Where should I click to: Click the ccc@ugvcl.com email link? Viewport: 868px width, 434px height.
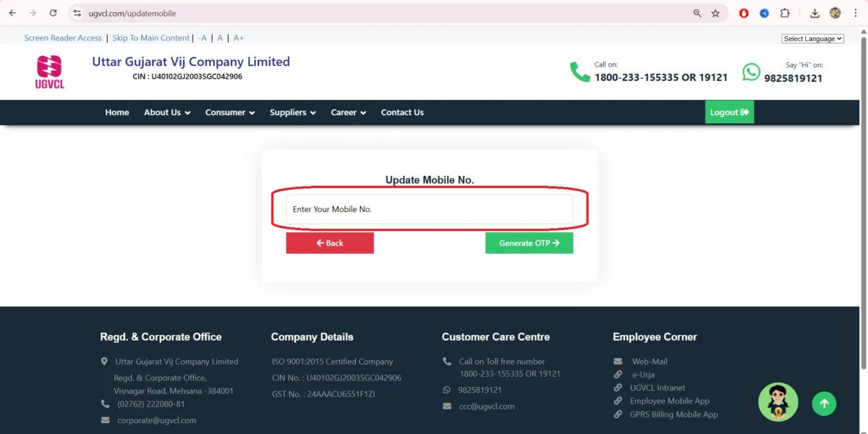point(486,406)
